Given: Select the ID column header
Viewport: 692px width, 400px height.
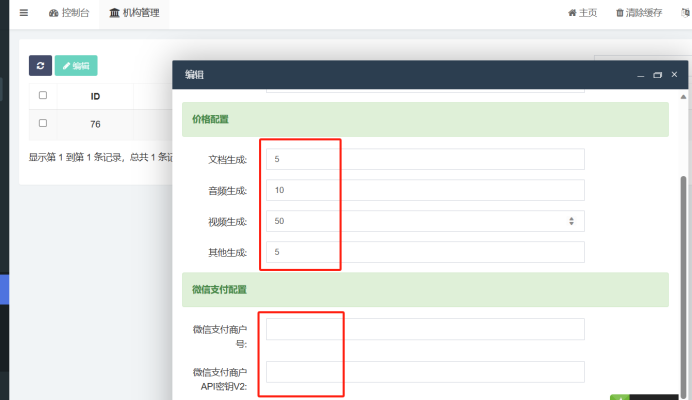Looking at the screenshot, I should click(95, 96).
